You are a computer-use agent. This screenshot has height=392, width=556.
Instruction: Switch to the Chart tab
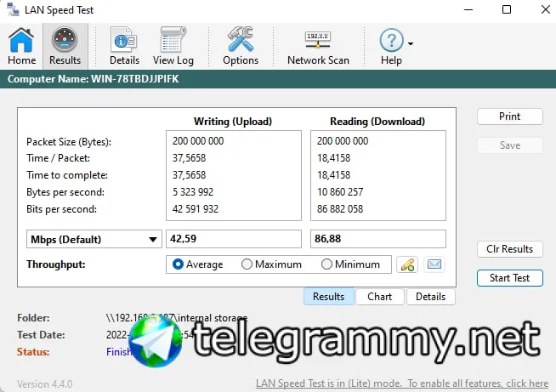coord(380,297)
